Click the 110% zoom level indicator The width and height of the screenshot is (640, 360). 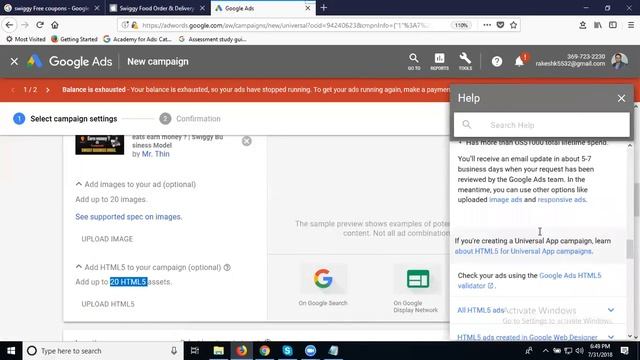coord(461,25)
